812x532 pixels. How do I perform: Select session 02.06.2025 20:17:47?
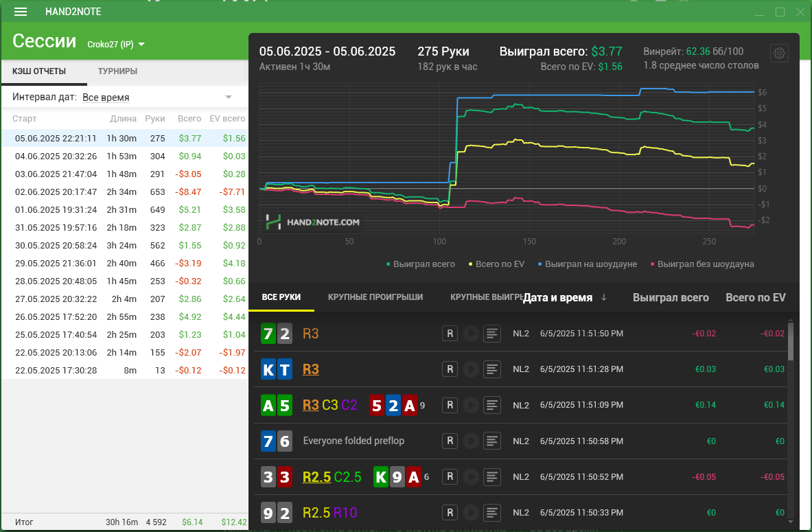(125, 192)
